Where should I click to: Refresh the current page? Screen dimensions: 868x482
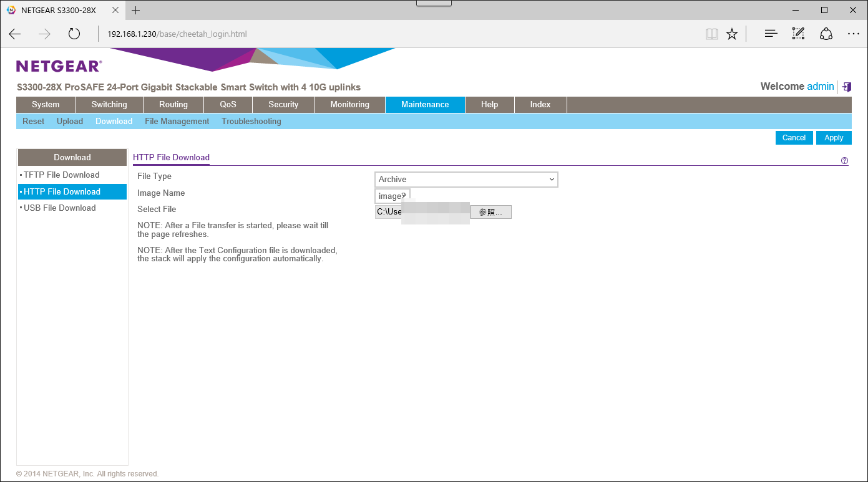click(x=74, y=34)
